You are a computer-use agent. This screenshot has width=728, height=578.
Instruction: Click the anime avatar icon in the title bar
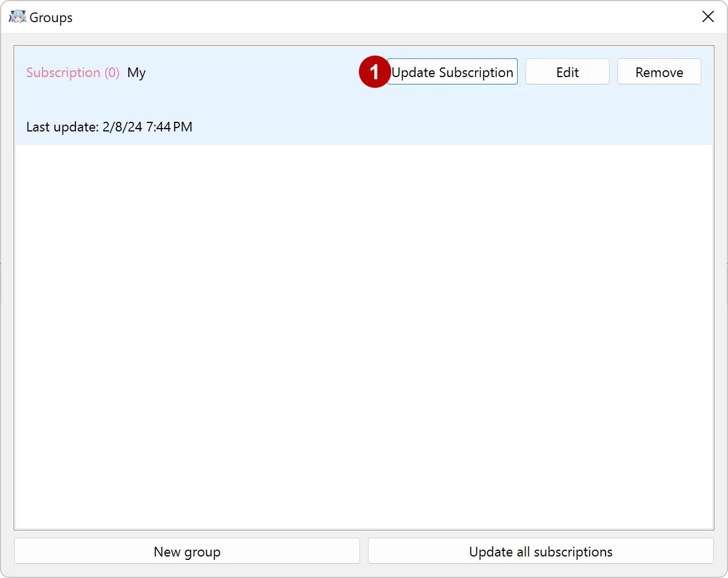tap(18, 16)
